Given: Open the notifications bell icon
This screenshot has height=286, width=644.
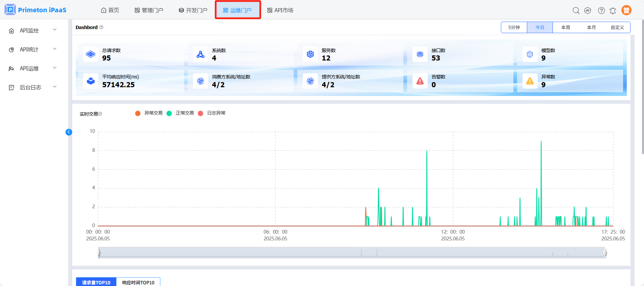Looking at the screenshot, I should pos(613,11).
